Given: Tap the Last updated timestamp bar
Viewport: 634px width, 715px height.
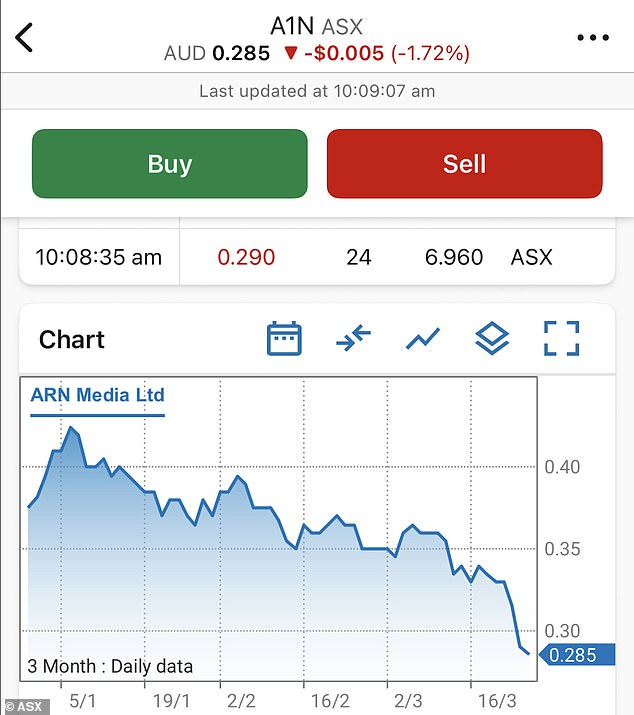Looking at the screenshot, I should click(x=316, y=90).
